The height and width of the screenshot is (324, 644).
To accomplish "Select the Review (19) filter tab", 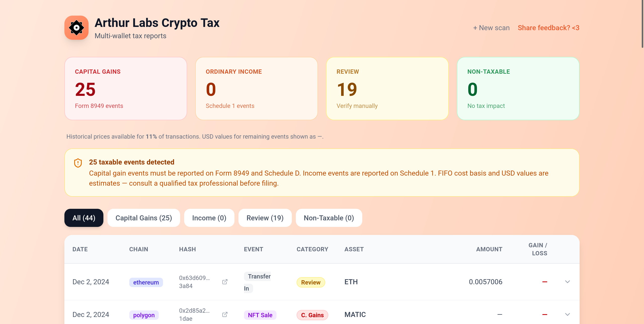I will point(265,218).
